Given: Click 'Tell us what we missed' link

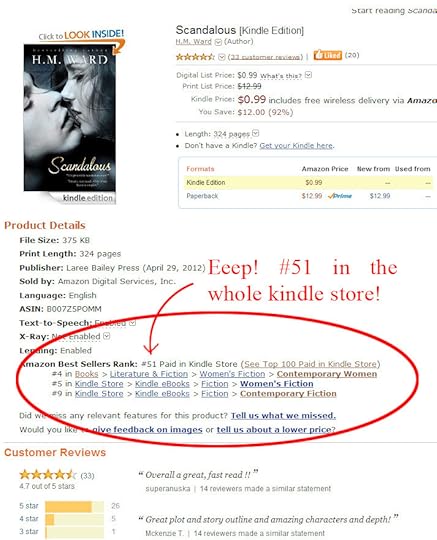Looking at the screenshot, I should pos(283,416).
